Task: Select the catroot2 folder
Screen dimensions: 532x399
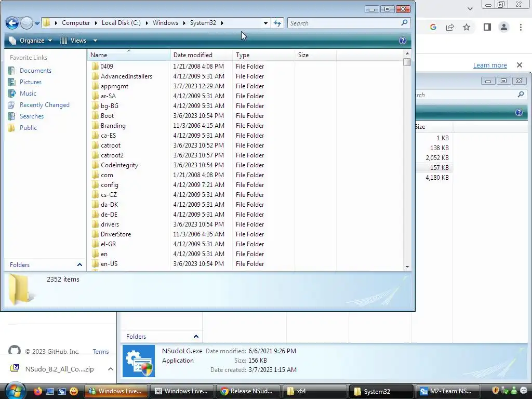Action: 112,155
